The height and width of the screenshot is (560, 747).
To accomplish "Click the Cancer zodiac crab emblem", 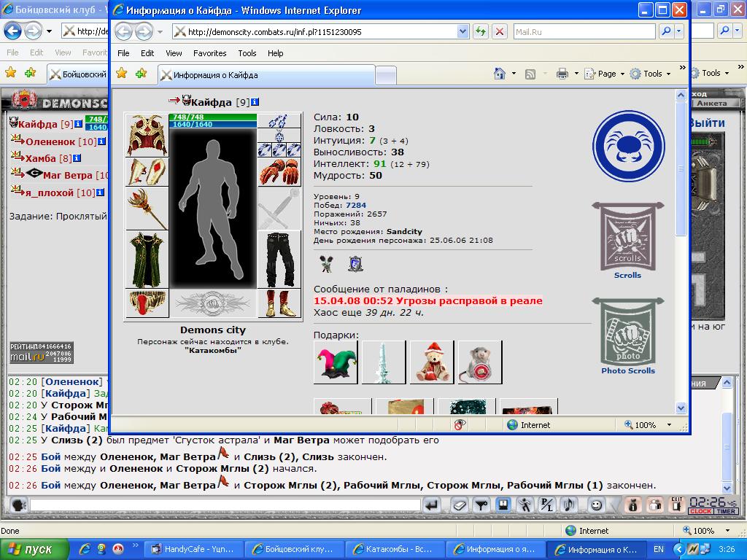I will [628, 146].
